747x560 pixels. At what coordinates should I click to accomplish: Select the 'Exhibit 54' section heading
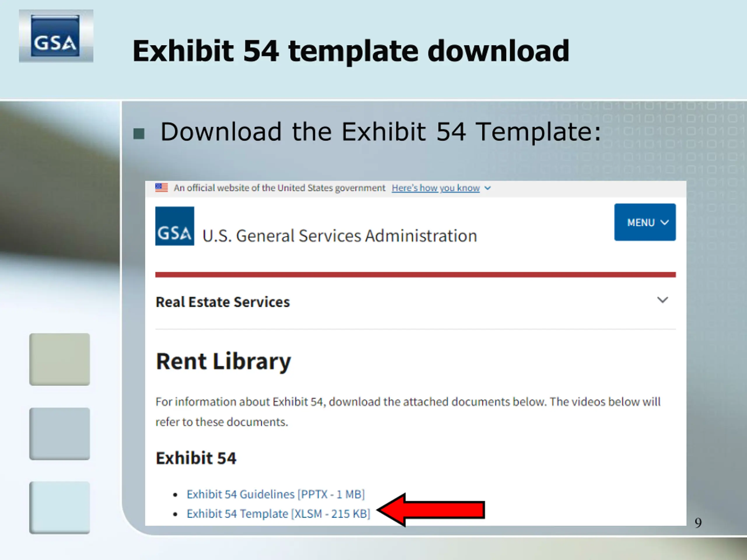click(196, 458)
